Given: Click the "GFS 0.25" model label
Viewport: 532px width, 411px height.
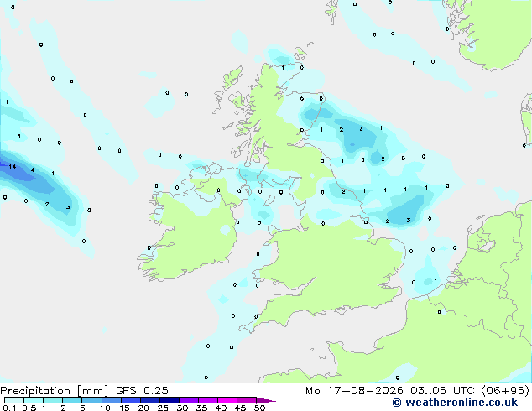Looking at the screenshot, I should (142, 391).
